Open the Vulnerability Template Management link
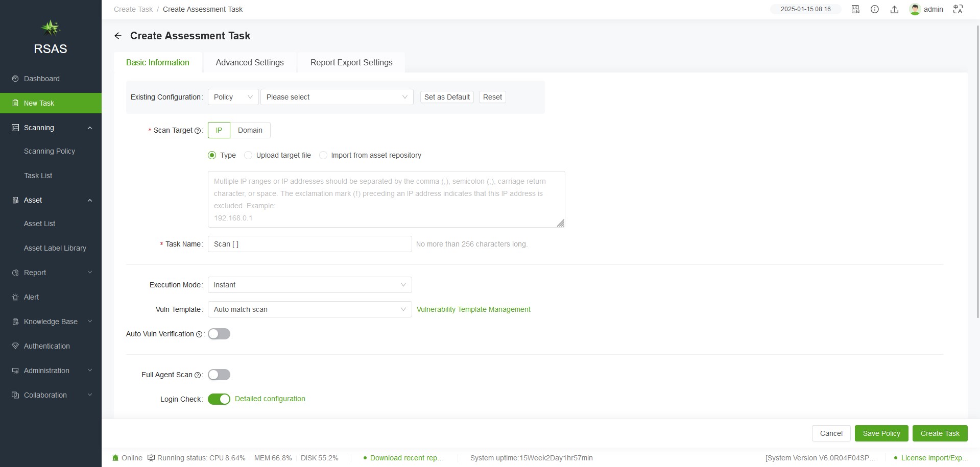The image size is (980, 467). tap(473, 309)
